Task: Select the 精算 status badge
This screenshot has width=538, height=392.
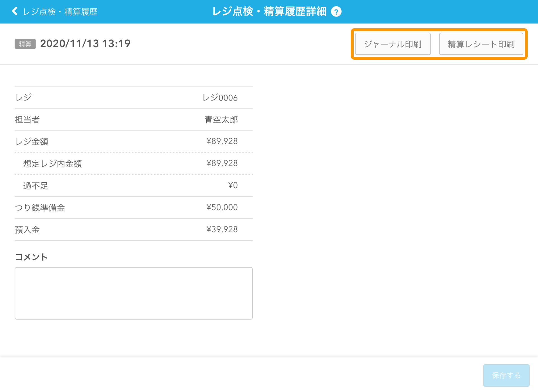Action: (x=25, y=44)
